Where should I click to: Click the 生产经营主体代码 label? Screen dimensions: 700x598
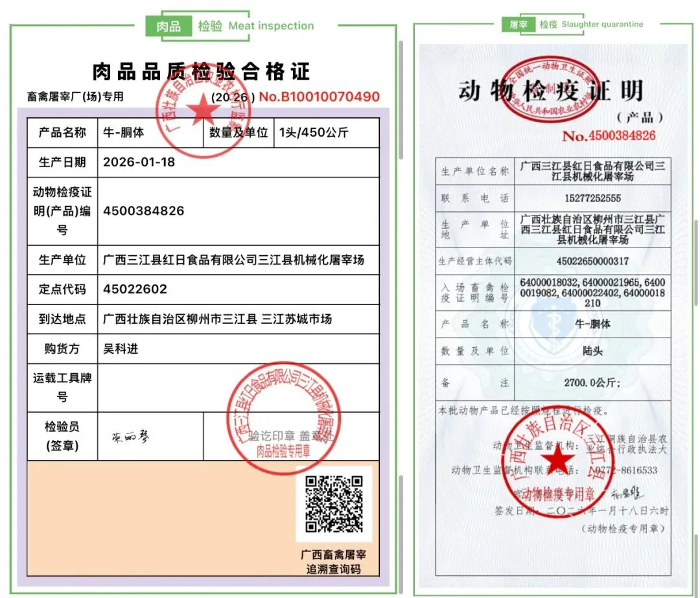point(475,261)
